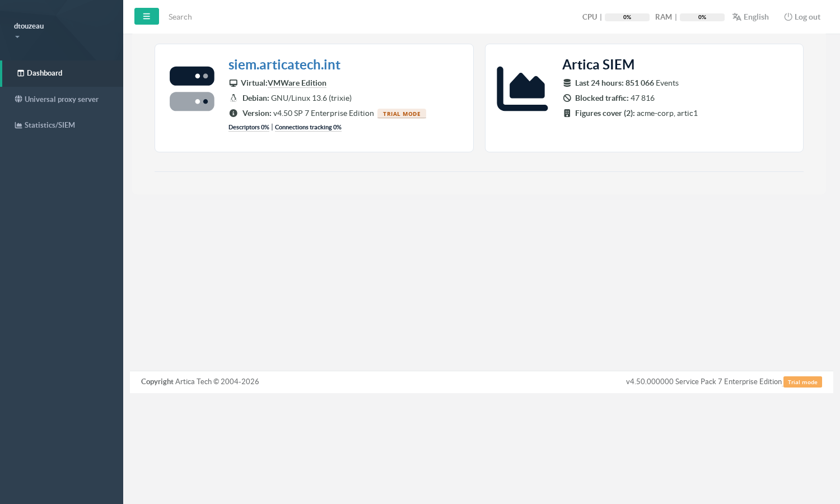Click the CPU usage progress bar
This screenshot has width=840, height=504.
coord(627,17)
